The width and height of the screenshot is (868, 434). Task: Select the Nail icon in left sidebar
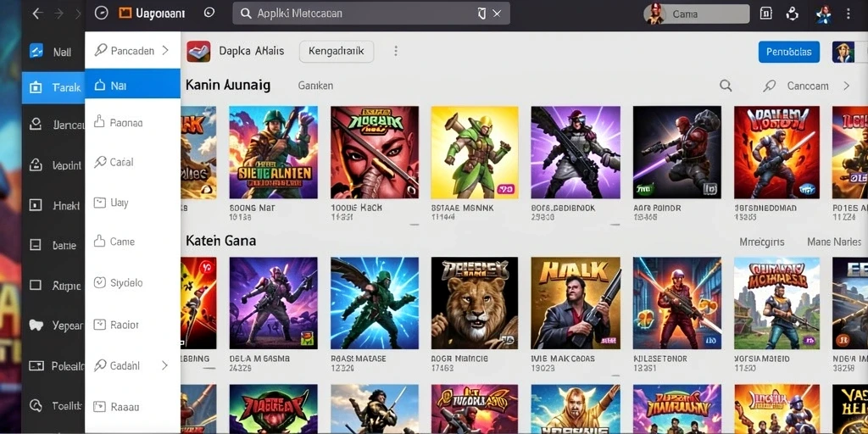click(x=36, y=52)
